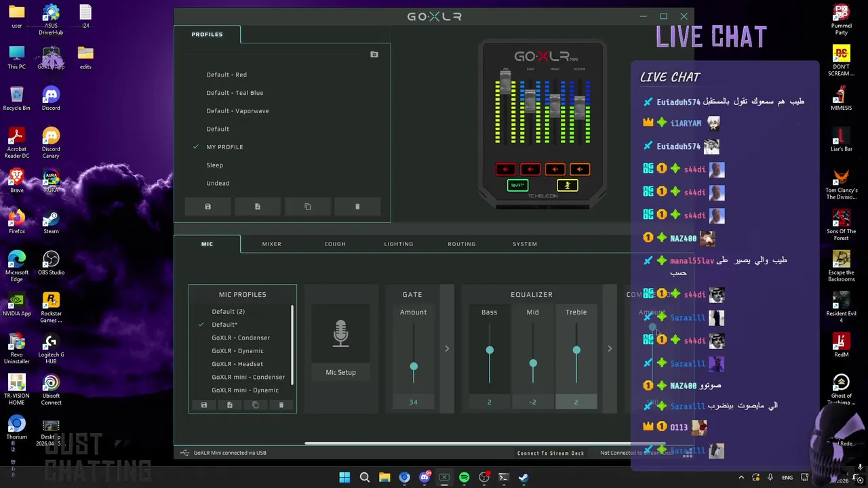This screenshot has width=868, height=488.
Task: Click the microphone image above Mic Setup
Action: pos(340,335)
